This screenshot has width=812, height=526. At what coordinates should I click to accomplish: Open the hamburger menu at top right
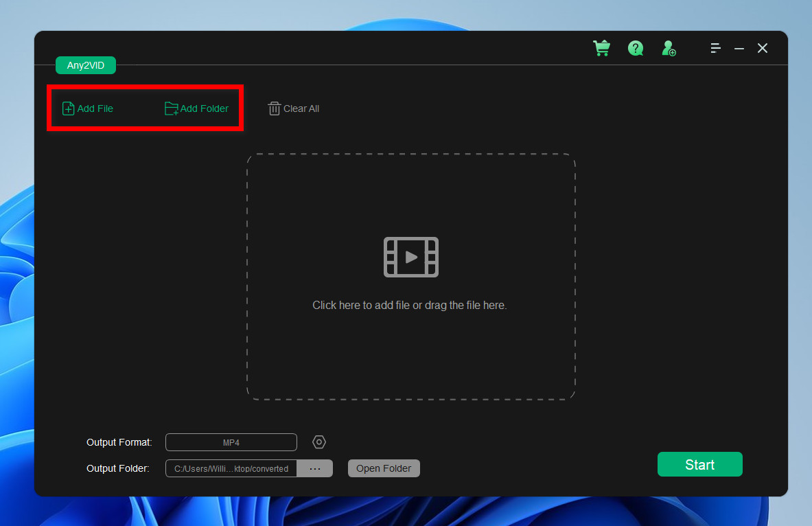pyautogui.click(x=715, y=48)
